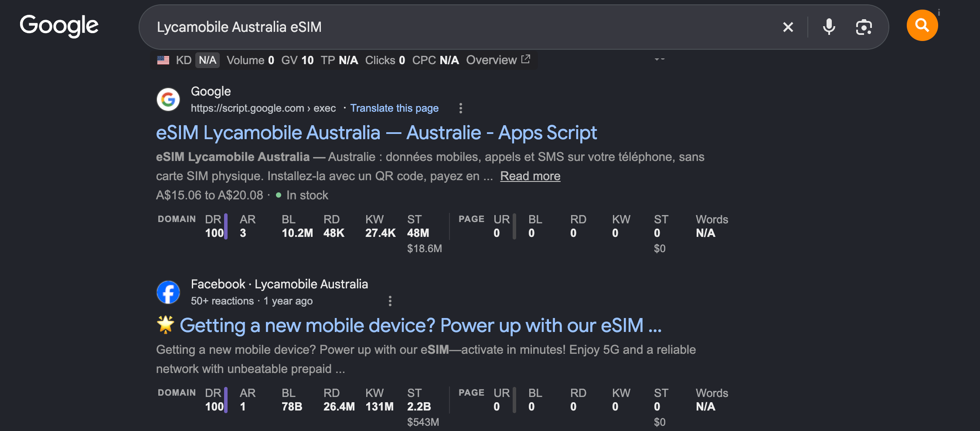The image size is (980, 431).
Task: Click $543M traffic value text
Action: pos(423,422)
